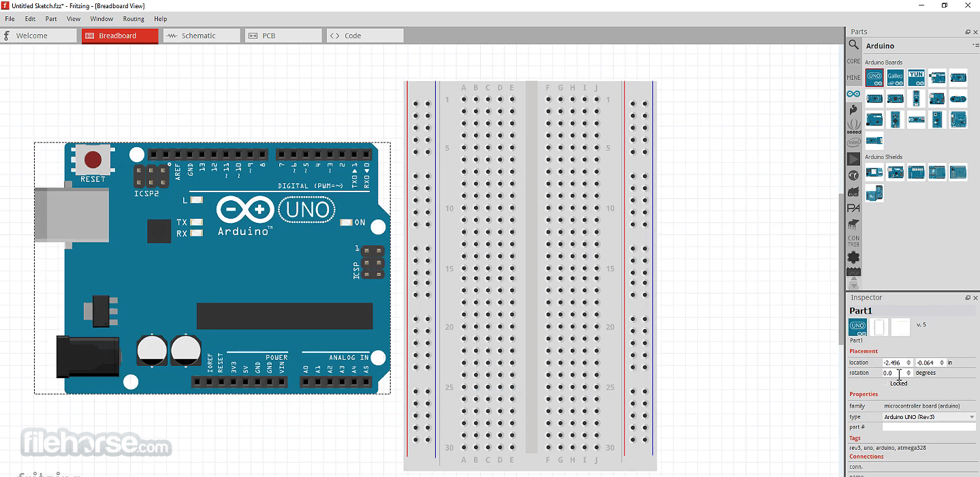980x477 pixels.
Task: Select the Galileo board part
Action: click(895, 77)
